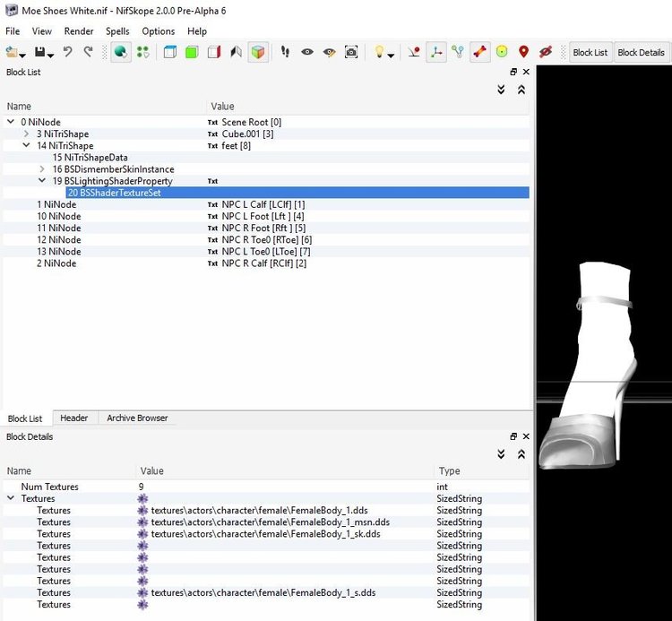
Task: Click the Load file icon in toolbar
Action: pyautogui.click(x=12, y=52)
